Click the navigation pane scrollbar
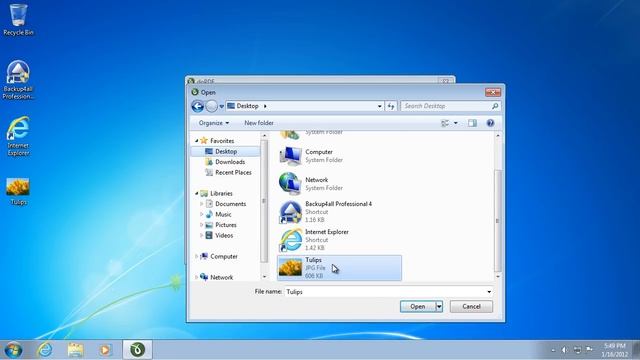This screenshot has width=640, height=360. (264, 201)
